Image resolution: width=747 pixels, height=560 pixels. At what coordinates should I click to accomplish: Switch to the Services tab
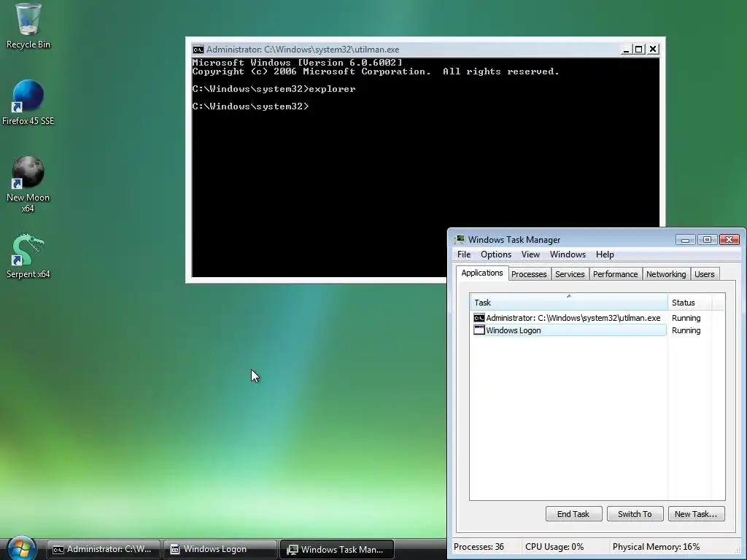point(570,274)
